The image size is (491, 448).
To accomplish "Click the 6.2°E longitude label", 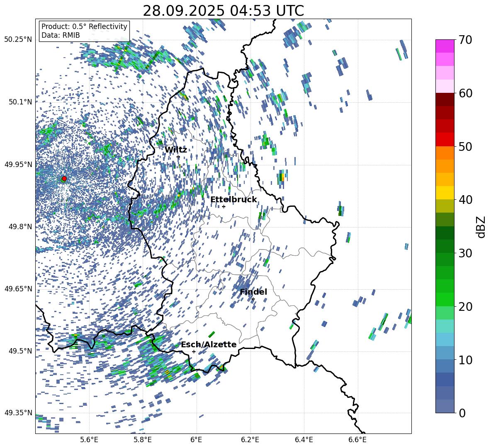I will (x=250, y=440).
